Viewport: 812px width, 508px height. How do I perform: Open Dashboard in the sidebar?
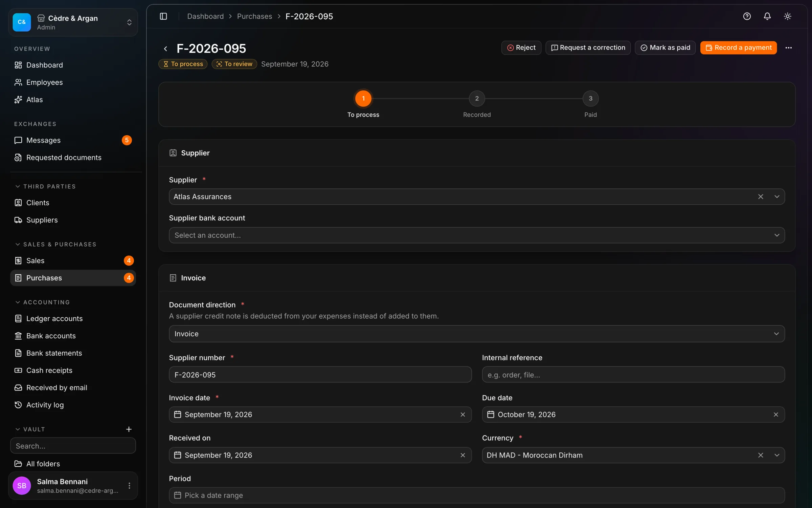coord(73,65)
